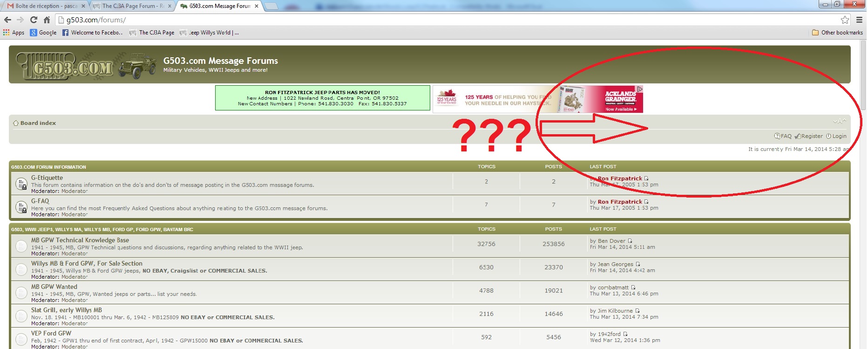
Task: Click the G-Etiquette forum locked icon
Action: coord(21,184)
